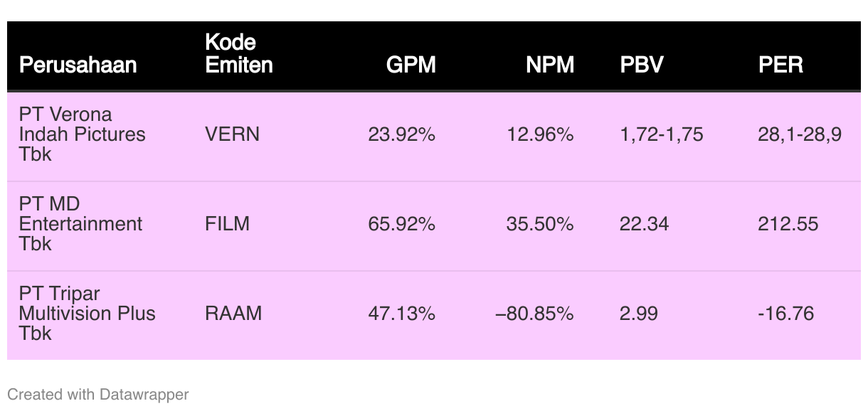Viewport: 868px width, 411px height.
Task: Click the PER column header
Action: 780,65
